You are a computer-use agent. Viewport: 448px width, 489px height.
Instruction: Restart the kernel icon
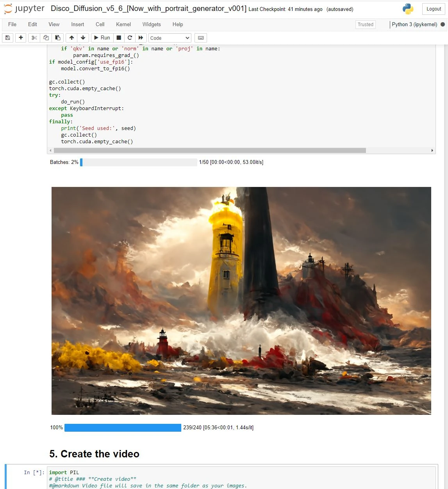point(130,38)
